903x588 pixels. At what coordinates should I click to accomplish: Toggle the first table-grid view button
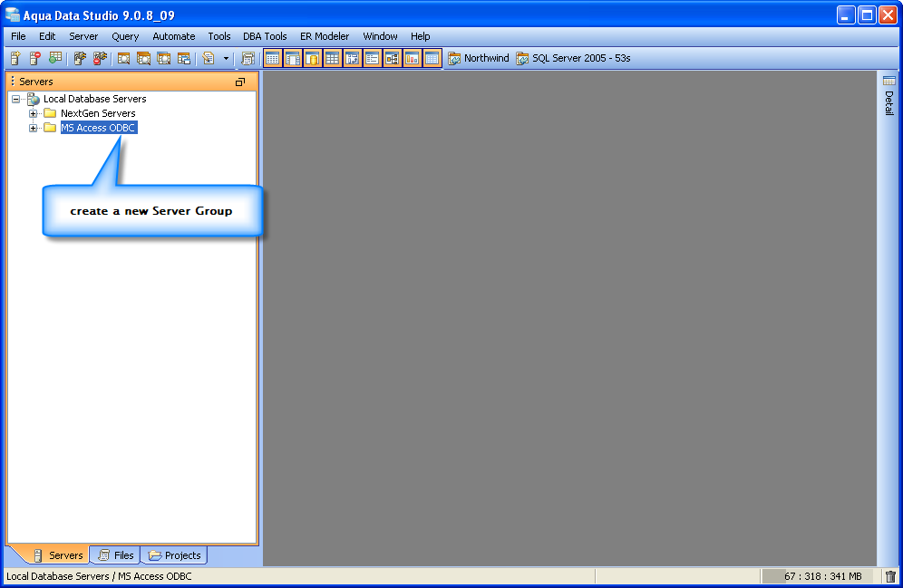point(272,58)
